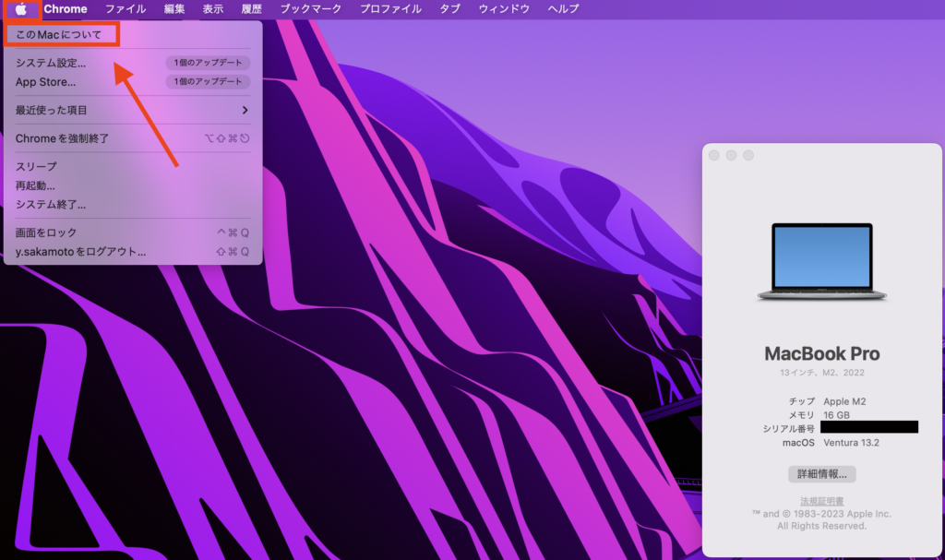Open the ブックマーク menu
Screen dimensions: 945x560
310,9
